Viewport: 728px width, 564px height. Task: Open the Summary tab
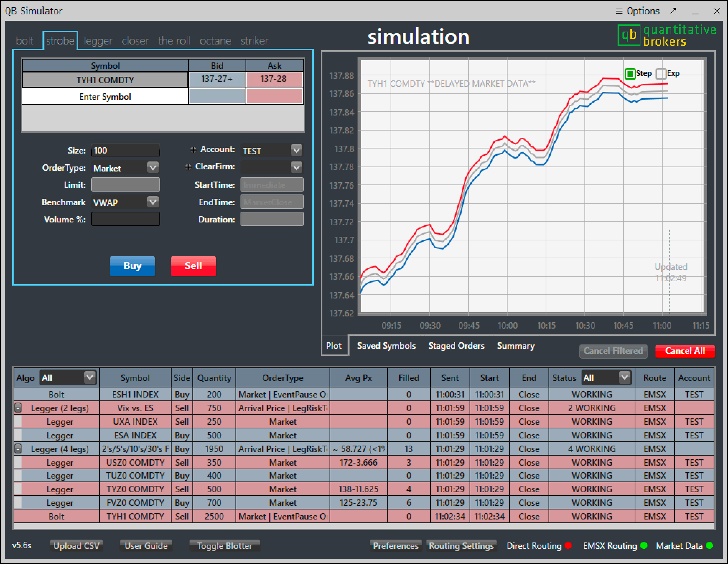coord(516,346)
